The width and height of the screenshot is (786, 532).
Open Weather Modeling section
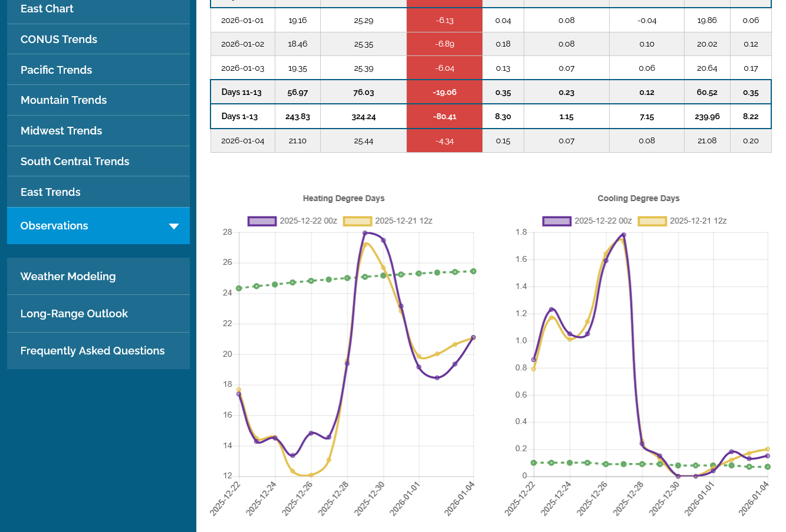click(x=68, y=277)
